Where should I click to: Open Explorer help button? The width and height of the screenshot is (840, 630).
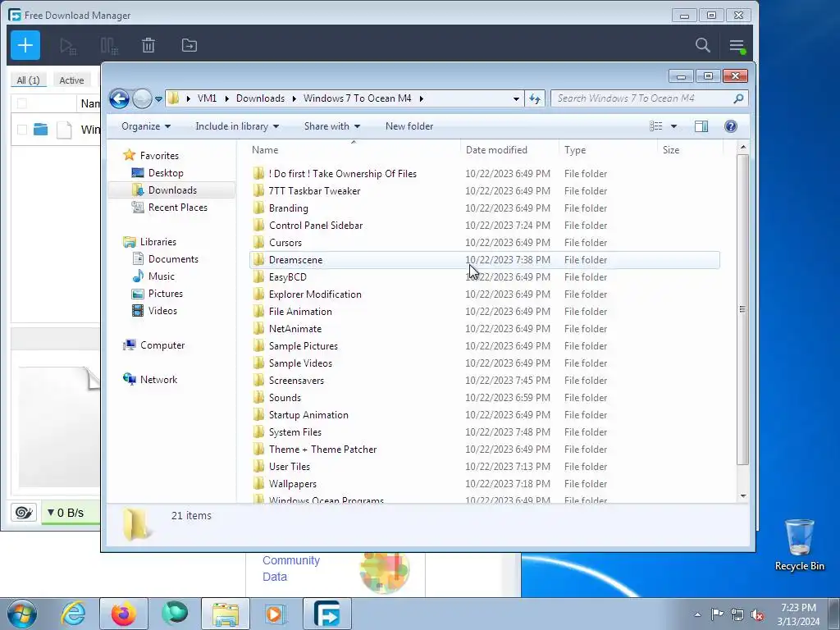[x=730, y=126]
